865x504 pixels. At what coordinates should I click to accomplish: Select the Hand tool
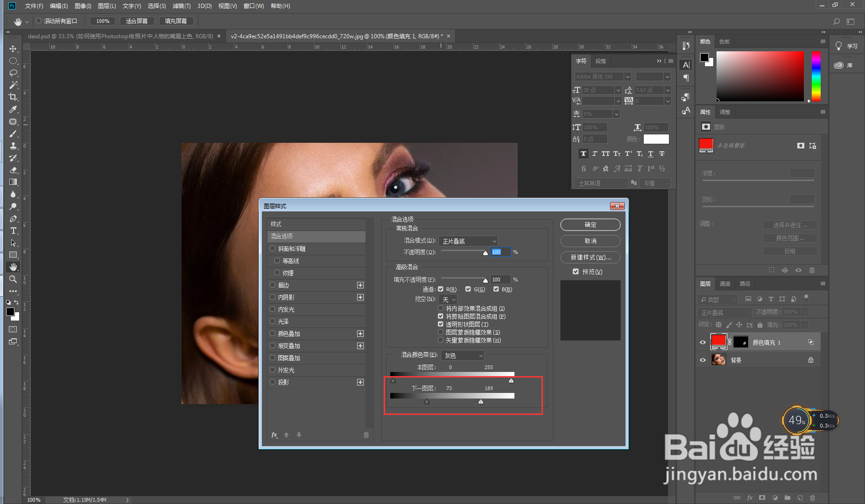(13, 267)
